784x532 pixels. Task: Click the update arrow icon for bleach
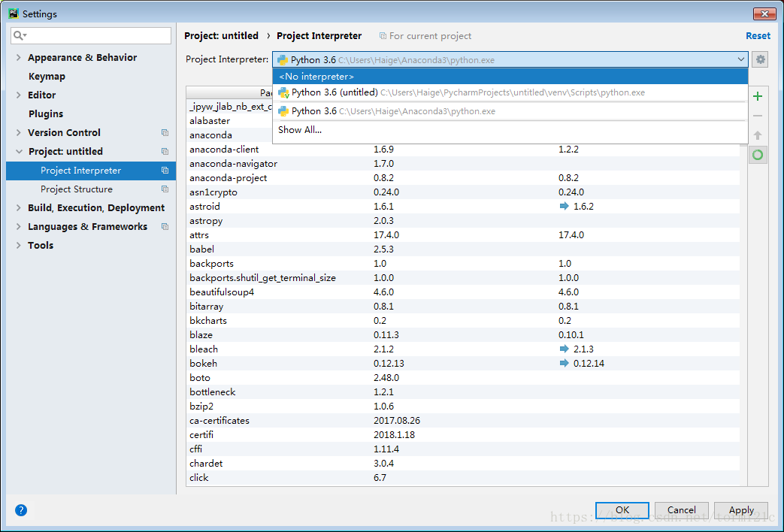pos(564,349)
